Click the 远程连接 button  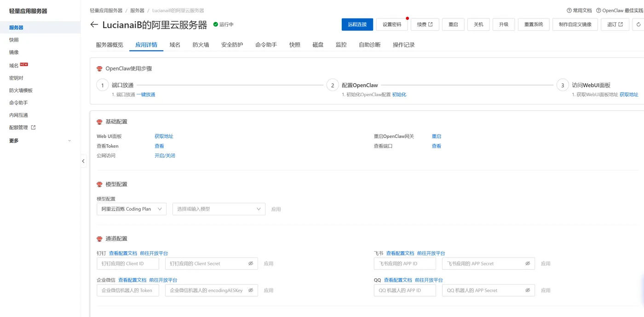tap(357, 24)
